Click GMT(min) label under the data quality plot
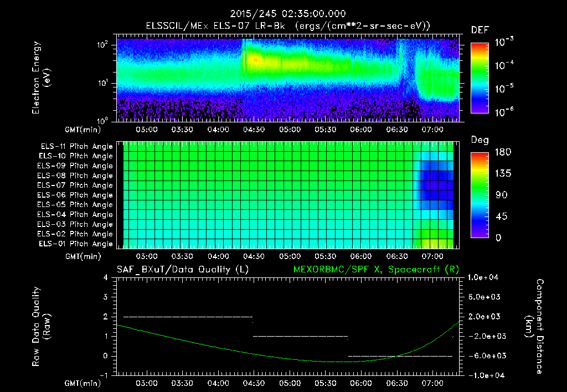567x392 pixels. (x=83, y=383)
